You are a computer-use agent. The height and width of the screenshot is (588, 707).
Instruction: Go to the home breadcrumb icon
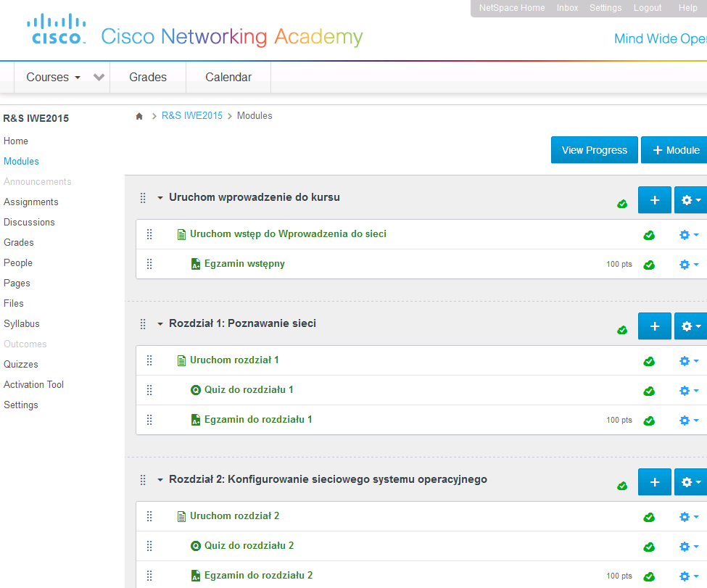(139, 116)
